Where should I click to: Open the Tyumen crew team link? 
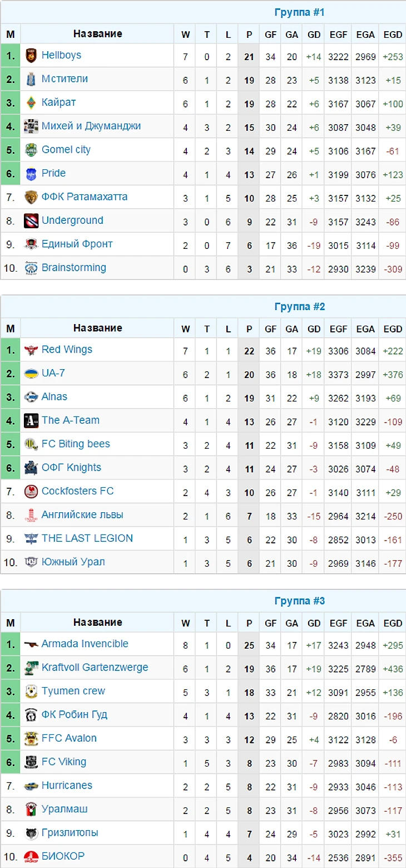point(73,691)
